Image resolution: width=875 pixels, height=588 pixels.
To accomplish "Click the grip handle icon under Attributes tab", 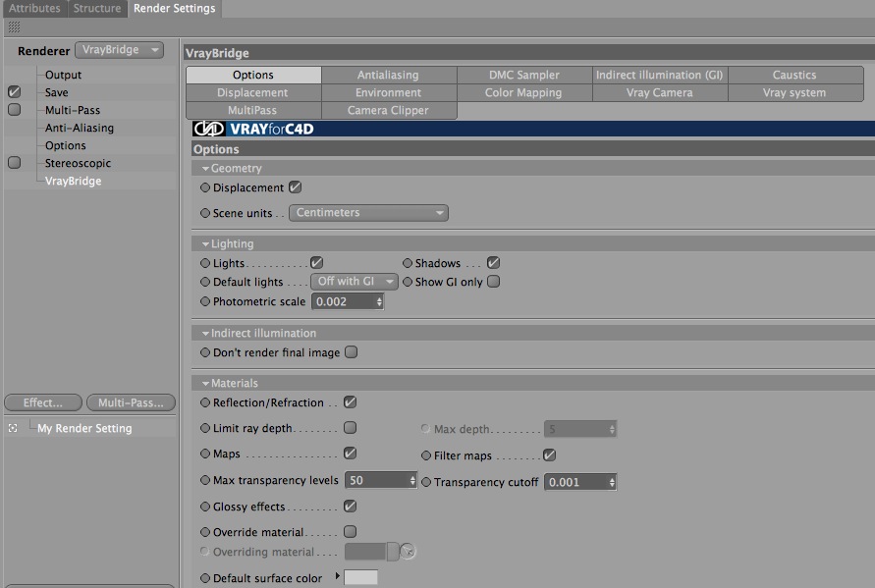I will [x=14, y=27].
